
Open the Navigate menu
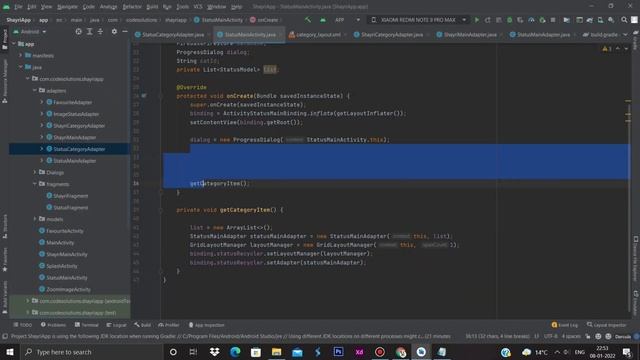[67, 7]
